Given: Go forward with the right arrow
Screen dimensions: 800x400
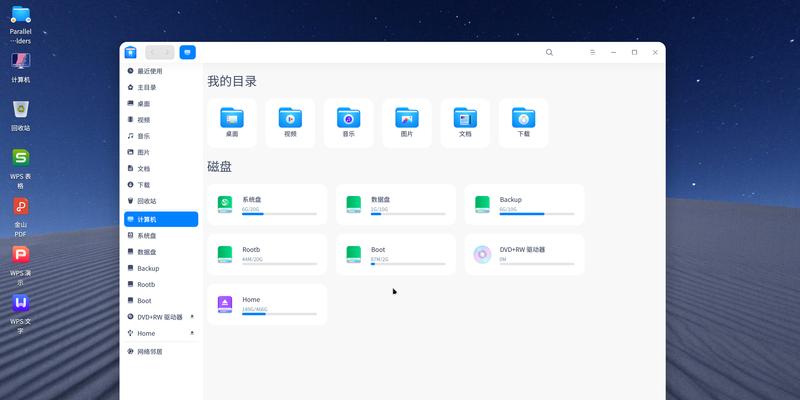Looking at the screenshot, I should [166, 52].
